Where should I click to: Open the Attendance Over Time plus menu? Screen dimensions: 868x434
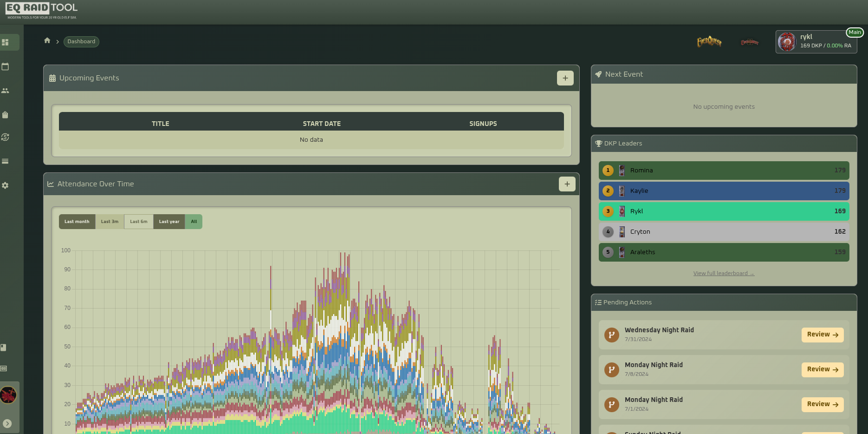pyautogui.click(x=567, y=184)
